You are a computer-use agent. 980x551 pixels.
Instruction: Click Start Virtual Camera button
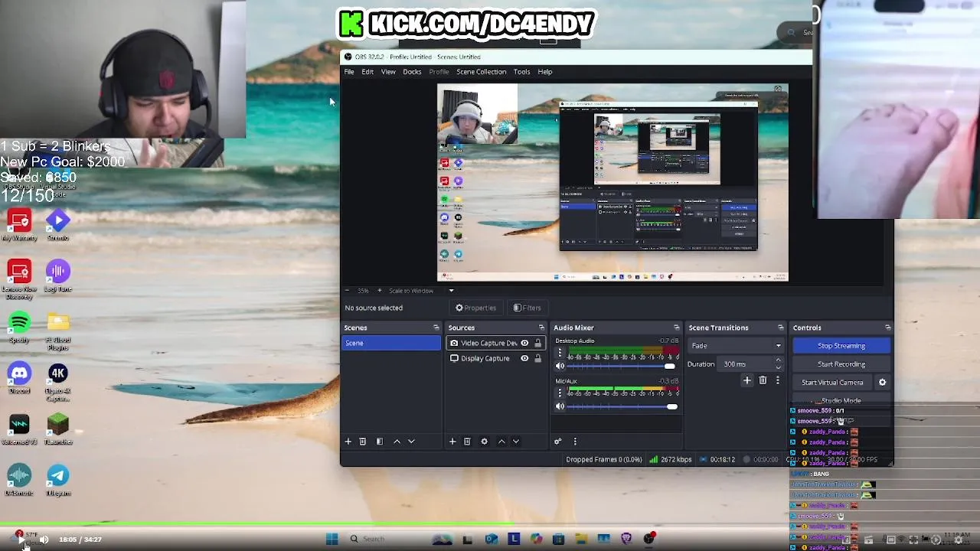832,383
